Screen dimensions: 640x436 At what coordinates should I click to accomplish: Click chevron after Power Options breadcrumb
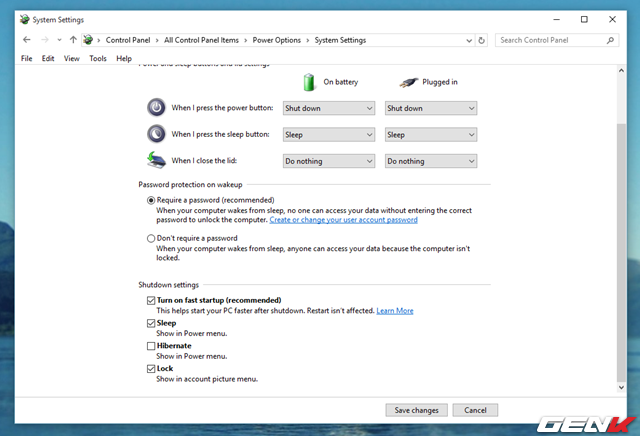(307, 40)
